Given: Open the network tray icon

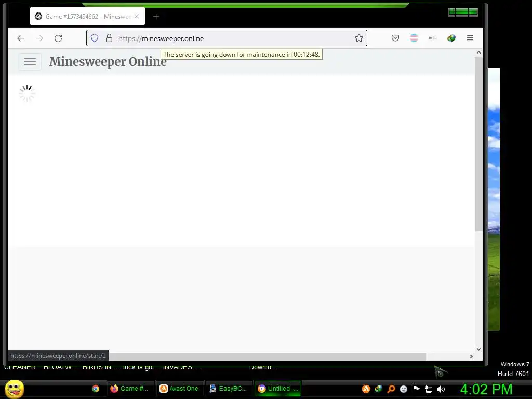Looking at the screenshot, I should [x=429, y=390].
